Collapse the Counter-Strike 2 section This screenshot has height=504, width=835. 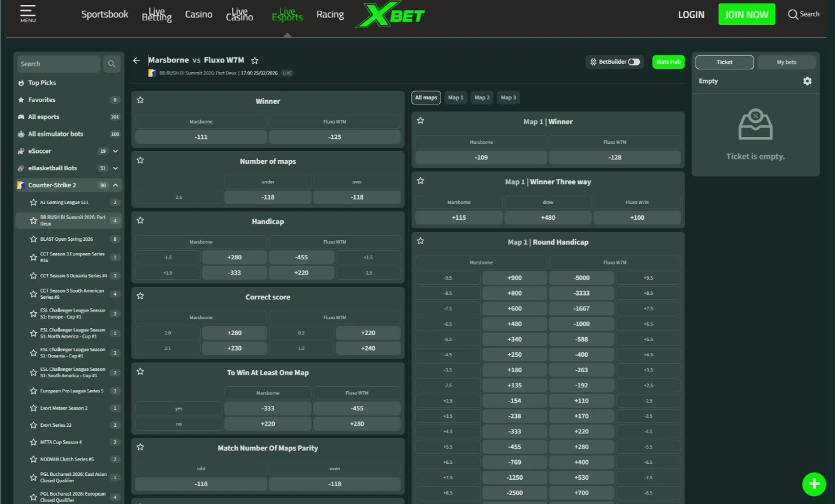pos(115,185)
